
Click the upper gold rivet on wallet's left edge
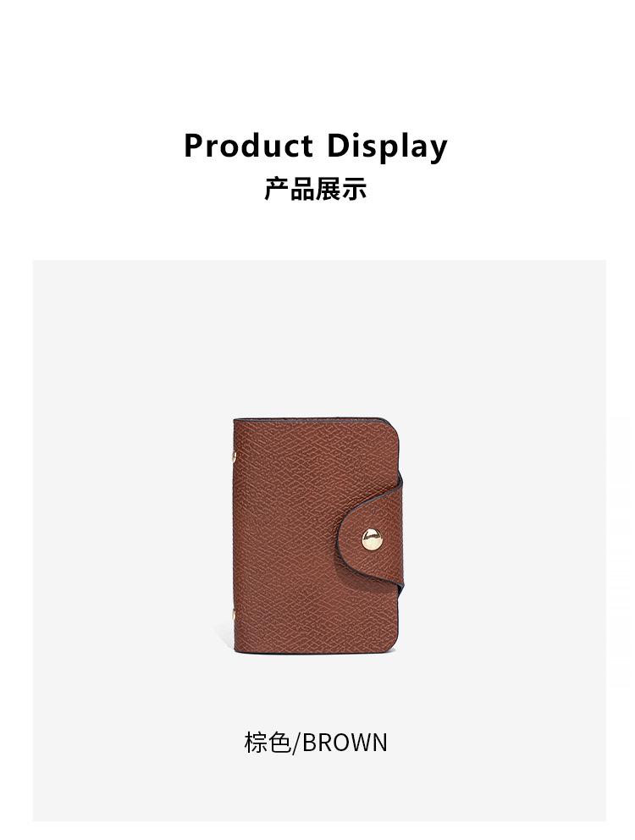[x=234, y=457]
